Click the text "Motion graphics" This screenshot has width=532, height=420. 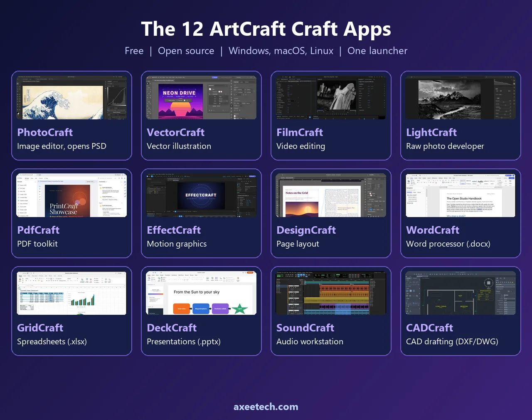click(177, 244)
